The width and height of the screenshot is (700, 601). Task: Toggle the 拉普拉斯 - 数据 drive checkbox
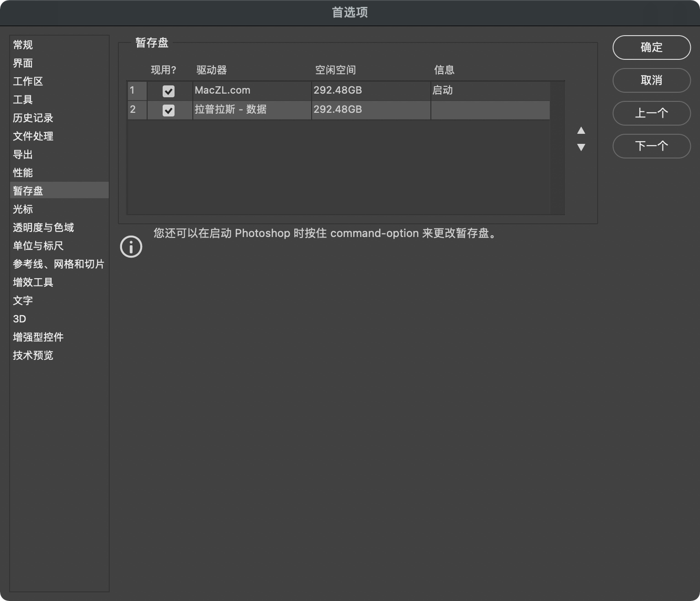click(169, 111)
